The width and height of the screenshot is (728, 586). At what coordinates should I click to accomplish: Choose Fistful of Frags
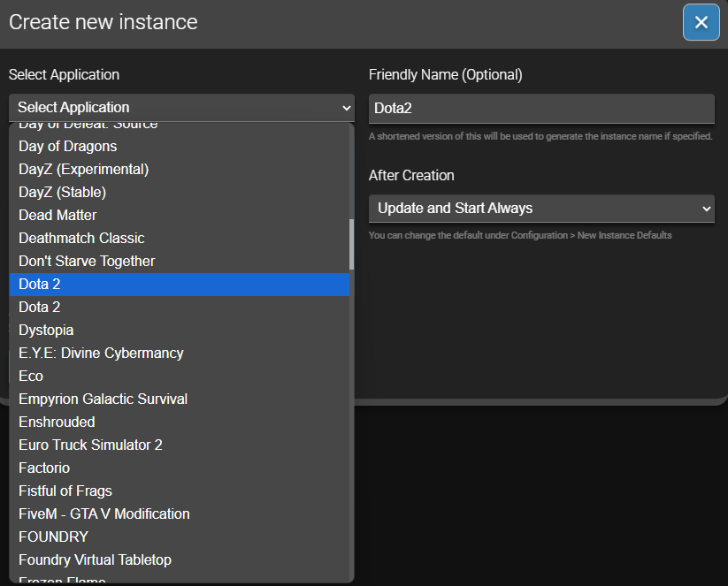180,491
